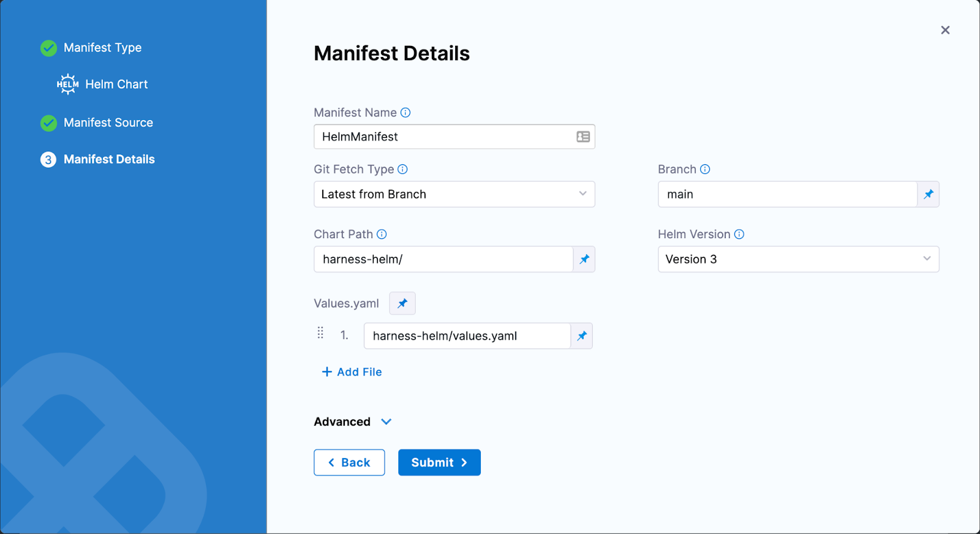Click the pin icon beside Chart Path field
This screenshot has width=980, height=534.
[584, 259]
